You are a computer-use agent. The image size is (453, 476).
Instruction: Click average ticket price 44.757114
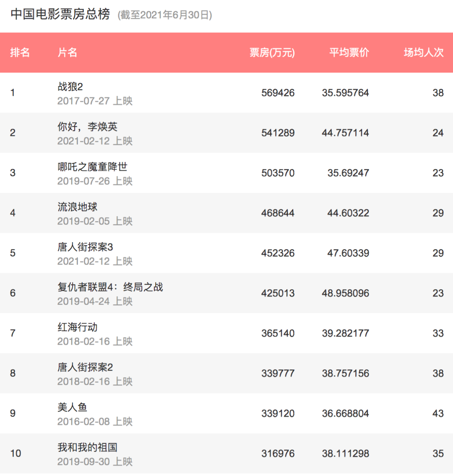pyautogui.click(x=346, y=133)
